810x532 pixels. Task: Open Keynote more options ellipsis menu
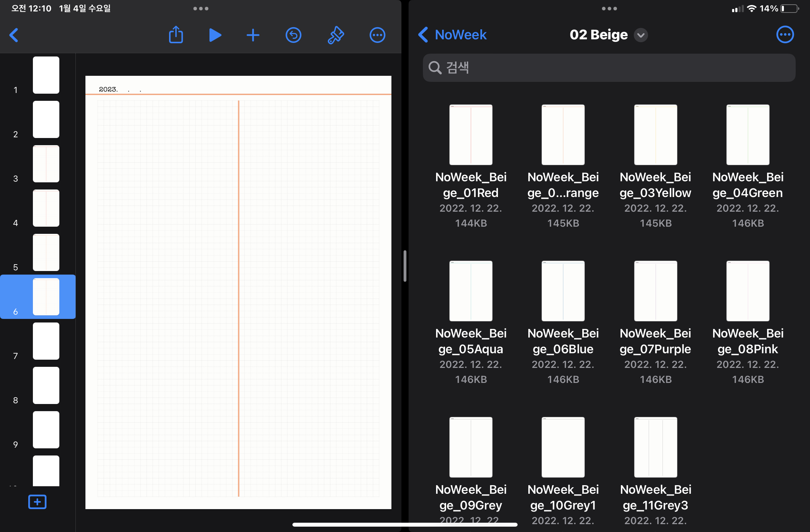click(377, 35)
